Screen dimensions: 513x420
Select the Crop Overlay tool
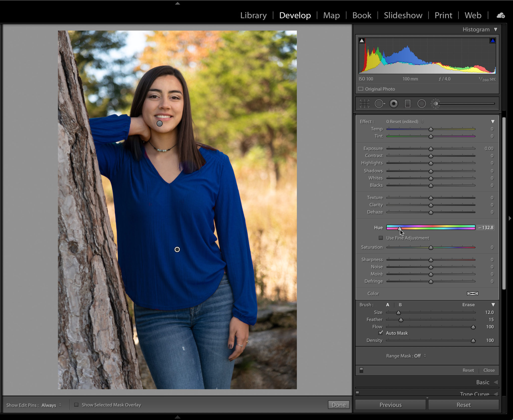click(365, 103)
